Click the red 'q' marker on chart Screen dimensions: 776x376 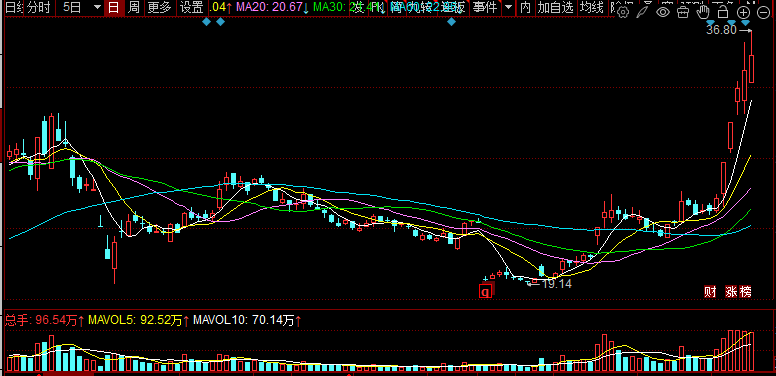486,291
